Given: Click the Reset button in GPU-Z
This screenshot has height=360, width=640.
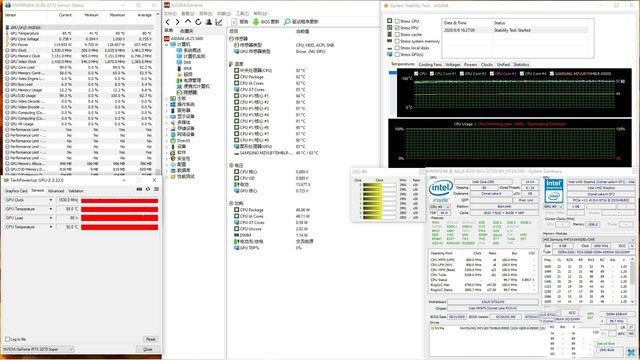Looking at the screenshot, I should point(150,339).
